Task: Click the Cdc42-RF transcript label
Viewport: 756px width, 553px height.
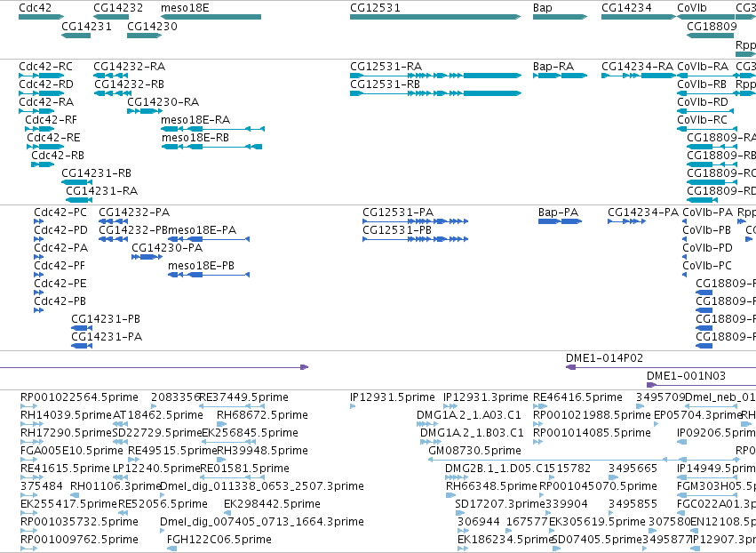Action: tap(51, 120)
